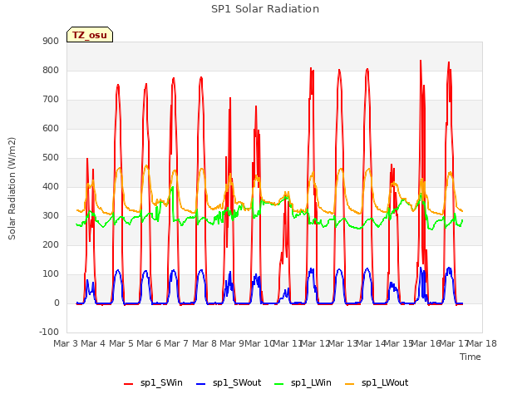The image size is (532, 399).
Task: Click the 900 y-axis tick label
Action: tap(51, 42)
